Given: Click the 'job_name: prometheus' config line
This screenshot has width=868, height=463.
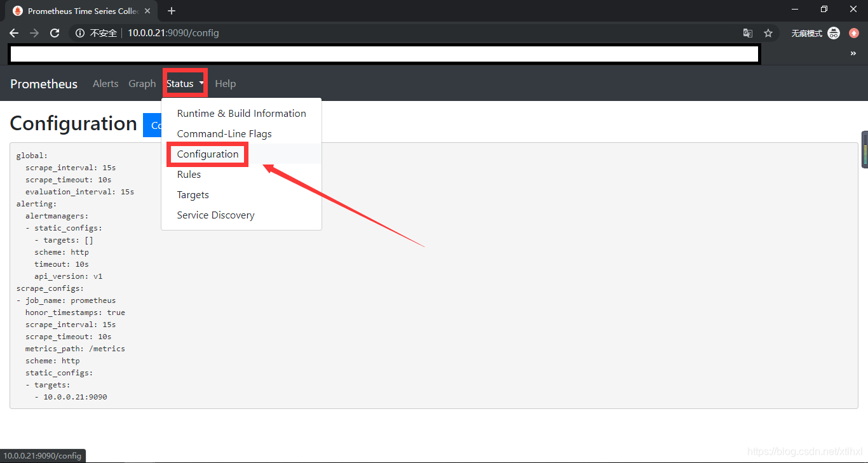Looking at the screenshot, I should pyautogui.click(x=66, y=300).
